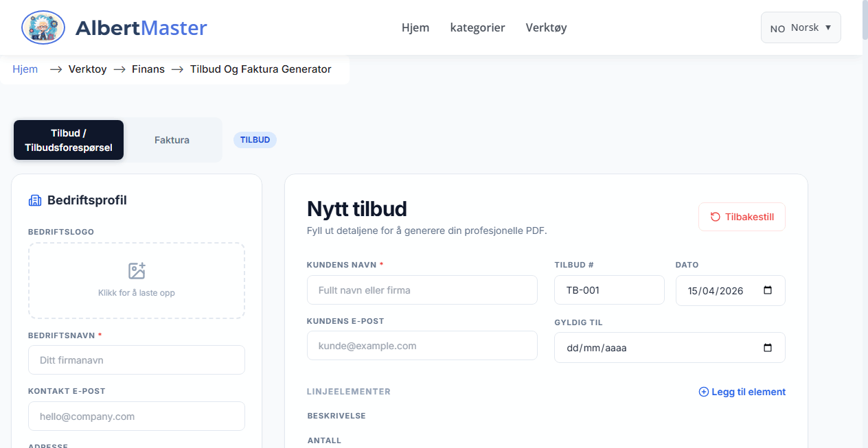Click the building icon beside Bedriftsprofil
868x448 pixels.
coord(34,200)
